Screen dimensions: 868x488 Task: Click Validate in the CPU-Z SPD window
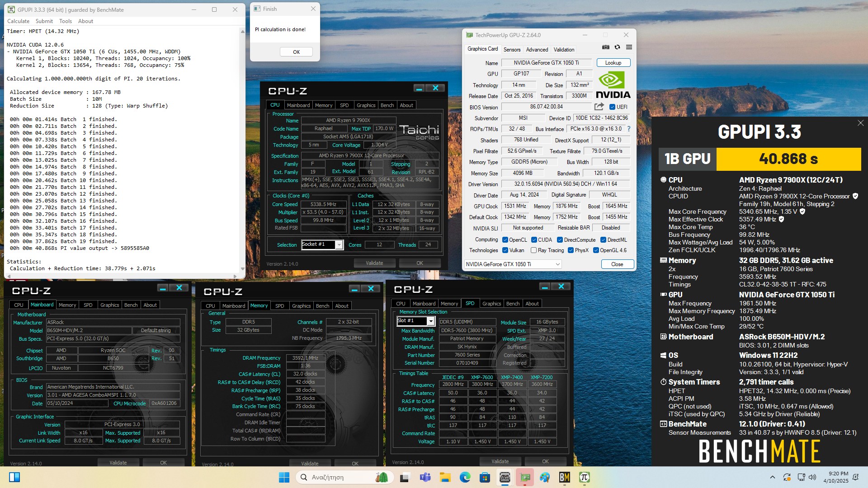(500, 461)
